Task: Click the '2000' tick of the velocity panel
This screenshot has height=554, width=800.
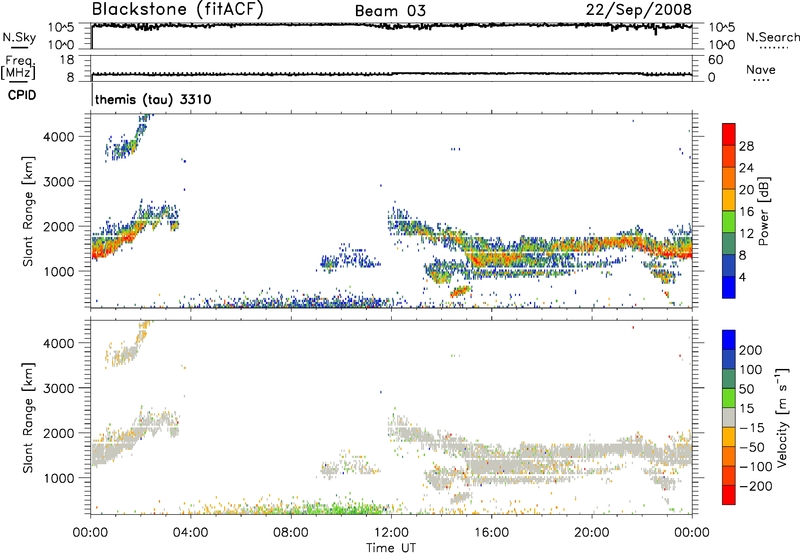Action: (59, 433)
